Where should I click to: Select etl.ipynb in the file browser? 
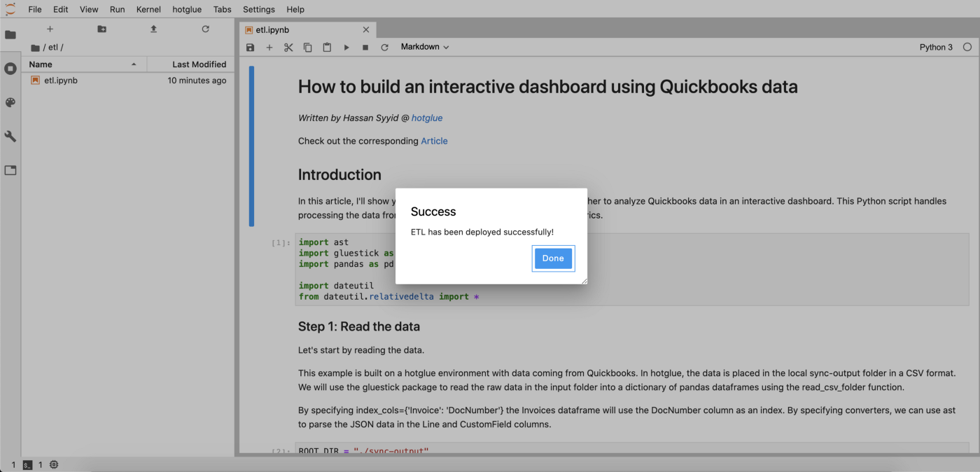point(61,81)
